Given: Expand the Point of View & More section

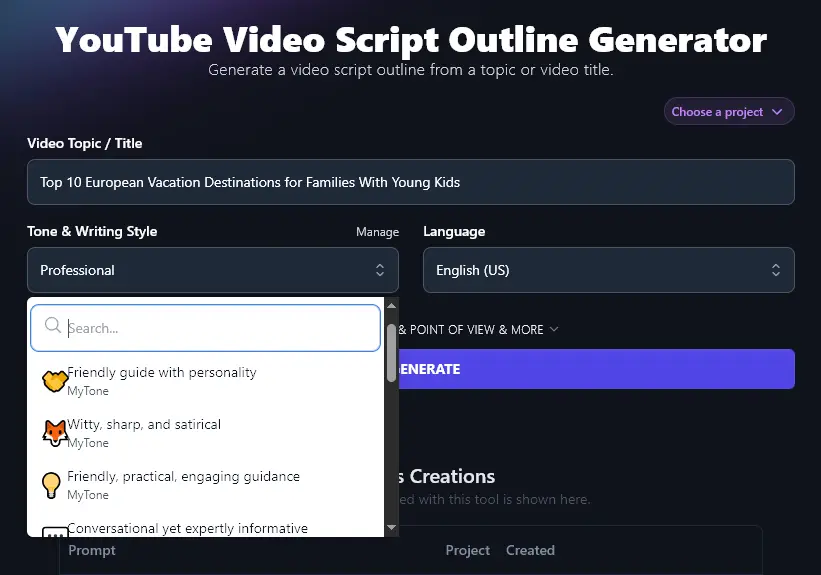Looking at the screenshot, I should click(478, 329).
